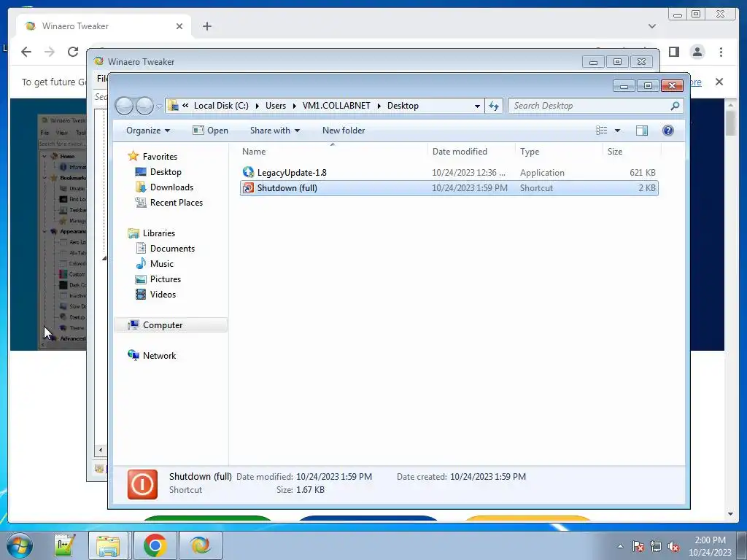The width and height of the screenshot is (747, 560).
Task: Sort by the Name column header
Action: [x=333, y=152]
